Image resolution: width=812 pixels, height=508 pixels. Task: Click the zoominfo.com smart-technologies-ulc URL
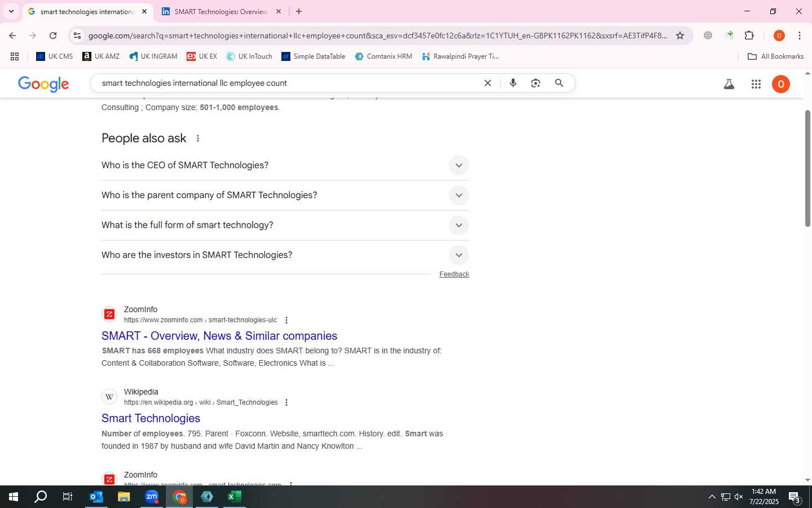coord(200,320)
